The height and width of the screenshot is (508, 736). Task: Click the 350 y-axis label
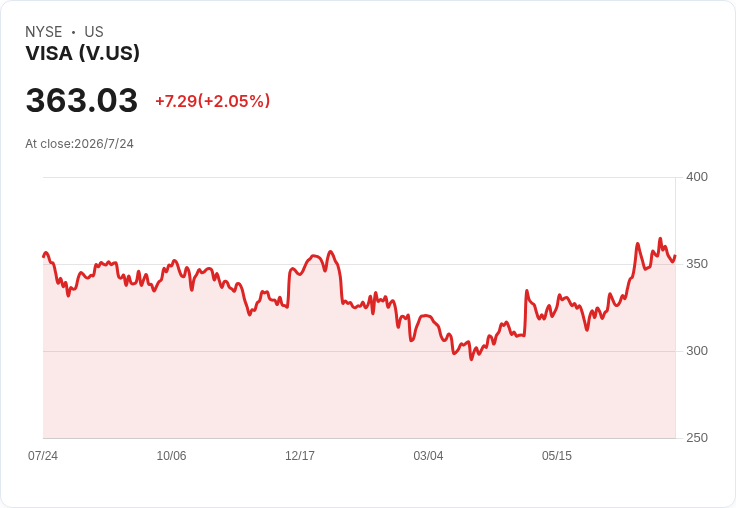tap(697, 264)
